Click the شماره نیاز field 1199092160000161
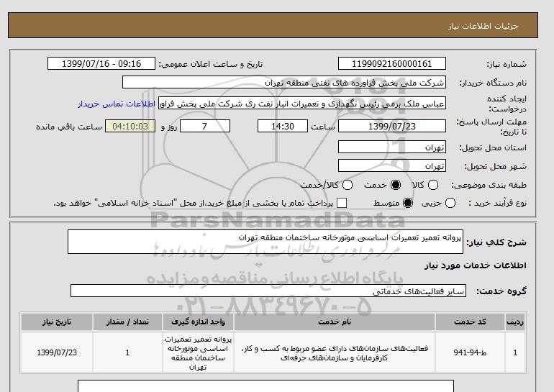The height and width of the screenshot is (392, 554). click(392, 63)
